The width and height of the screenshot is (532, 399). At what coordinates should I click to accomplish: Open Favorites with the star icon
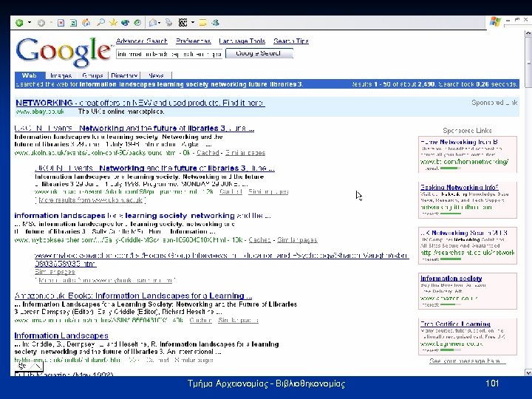[x=113, y=23]
